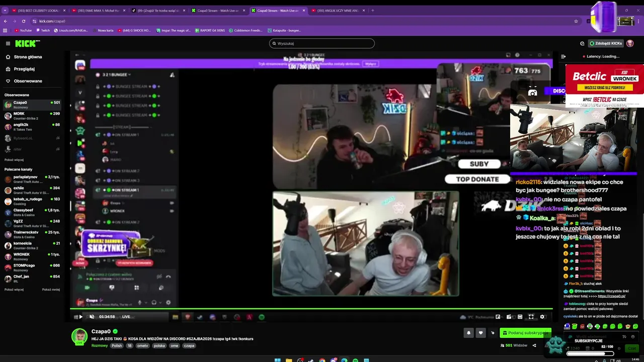Share the stream via share icon
644x362 pixels.
point(534,345)
